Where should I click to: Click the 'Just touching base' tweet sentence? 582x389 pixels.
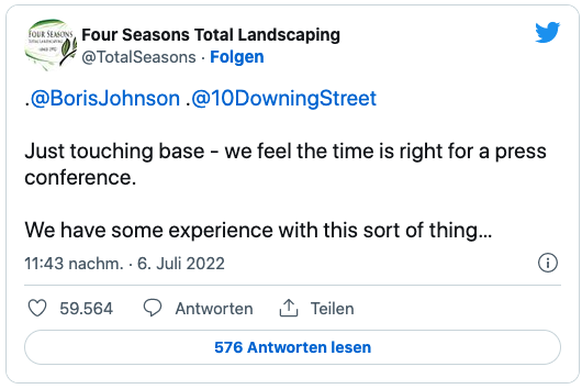coord(285,164)
